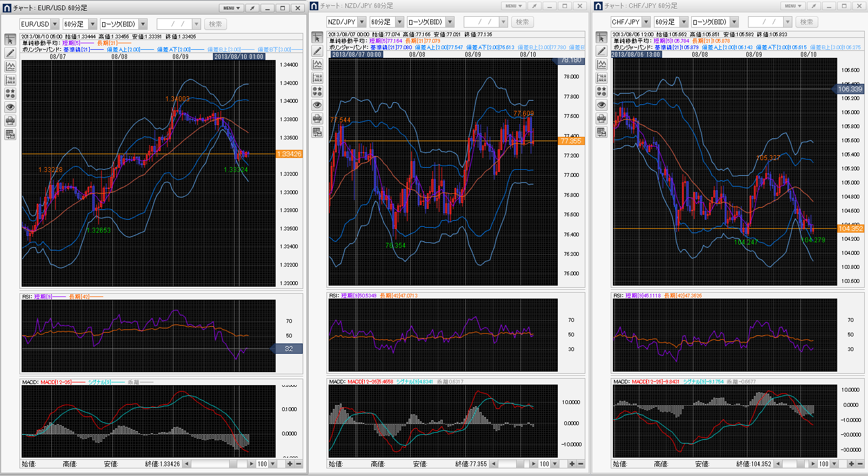
Task: Open the MENU in the EUR/USD chart window
Action: [231, 8]
